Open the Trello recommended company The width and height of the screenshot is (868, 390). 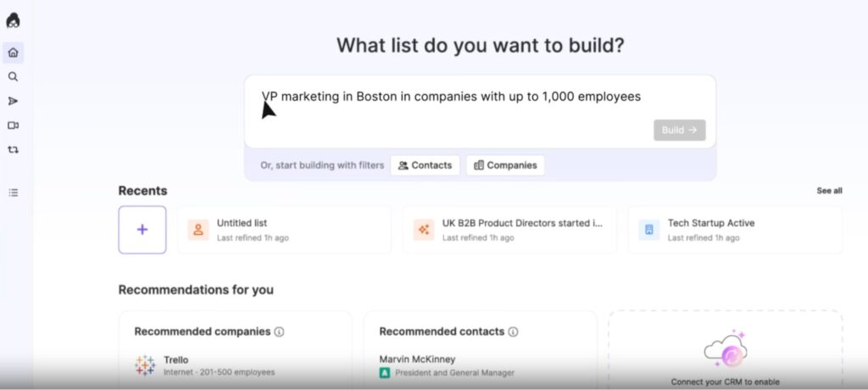click(236, 365)
